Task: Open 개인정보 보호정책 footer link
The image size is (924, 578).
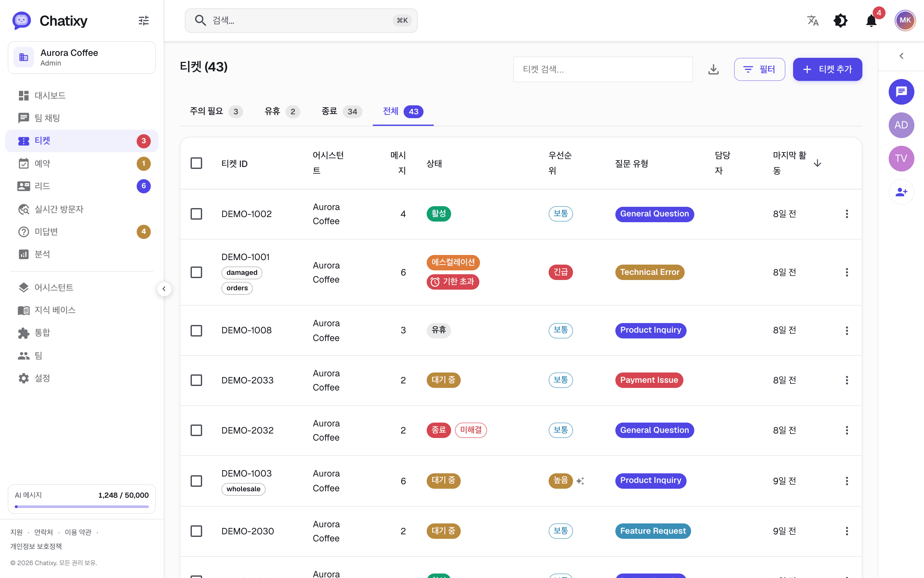Action: [36, 546]
